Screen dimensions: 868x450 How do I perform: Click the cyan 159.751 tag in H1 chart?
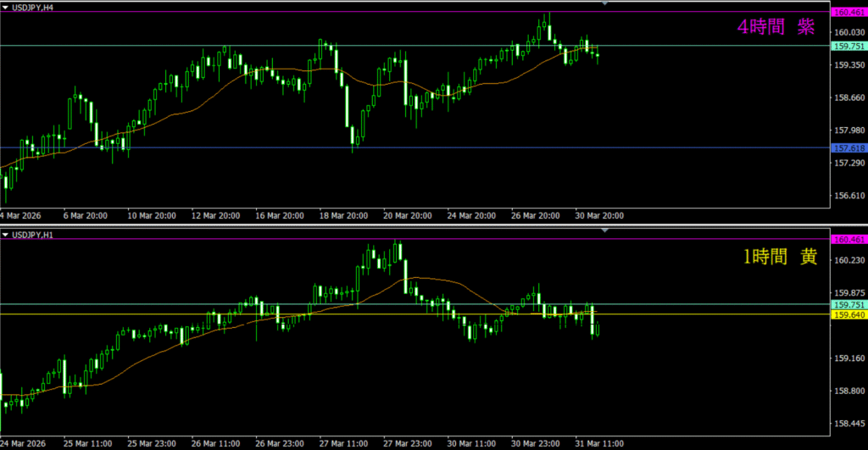(848, 304)
